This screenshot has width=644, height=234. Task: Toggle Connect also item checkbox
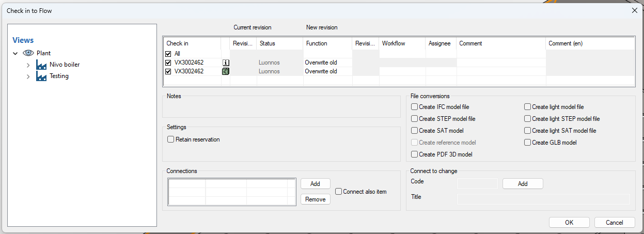pyautogui.click(x=339, y=192)
